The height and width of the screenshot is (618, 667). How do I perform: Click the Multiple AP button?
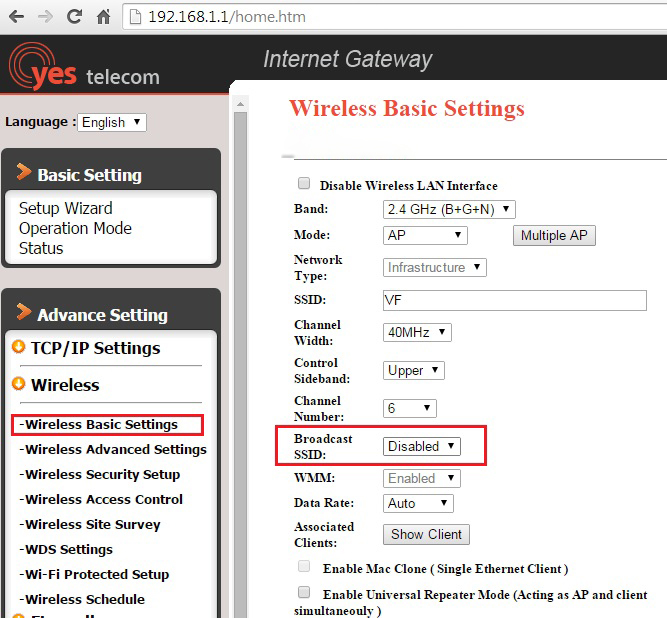554,235
